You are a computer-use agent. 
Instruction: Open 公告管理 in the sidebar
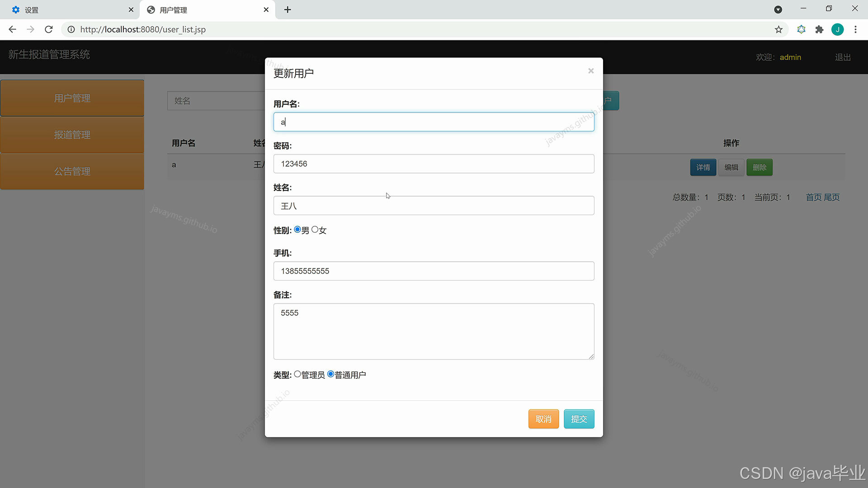pyautogui.click(x=72, y=171)
